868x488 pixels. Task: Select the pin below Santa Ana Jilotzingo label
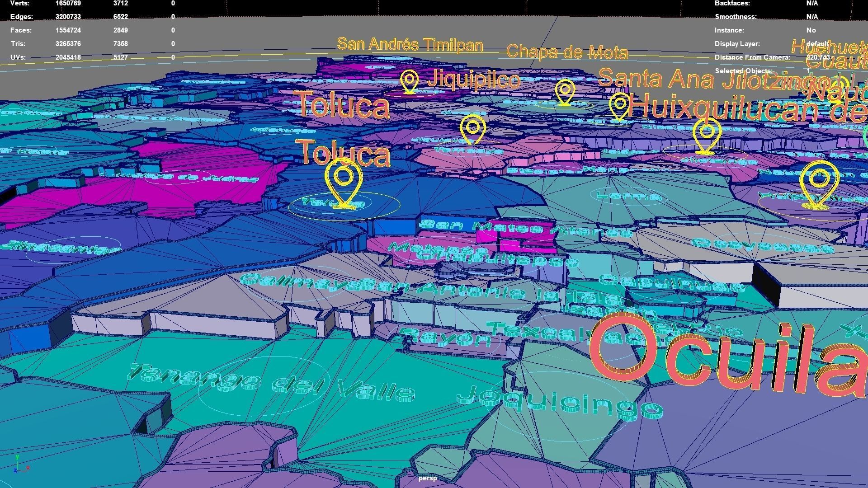pos(707,135)
